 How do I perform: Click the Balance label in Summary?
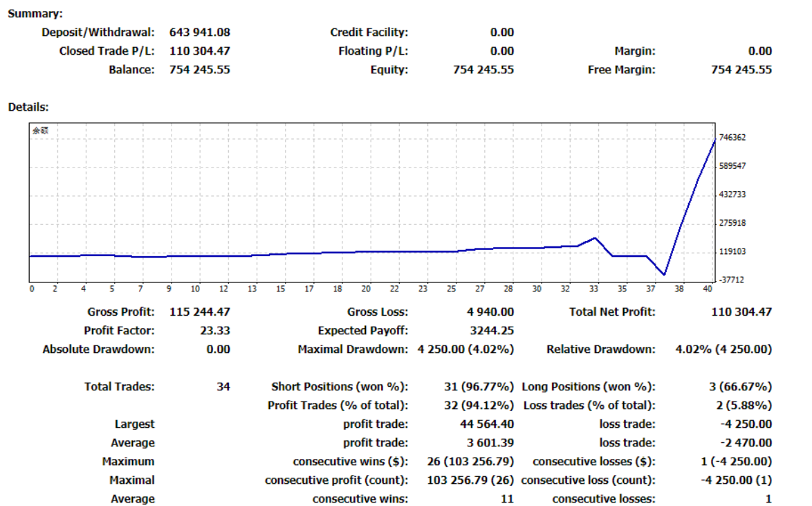pyautogui.click(x=131, y=70)
